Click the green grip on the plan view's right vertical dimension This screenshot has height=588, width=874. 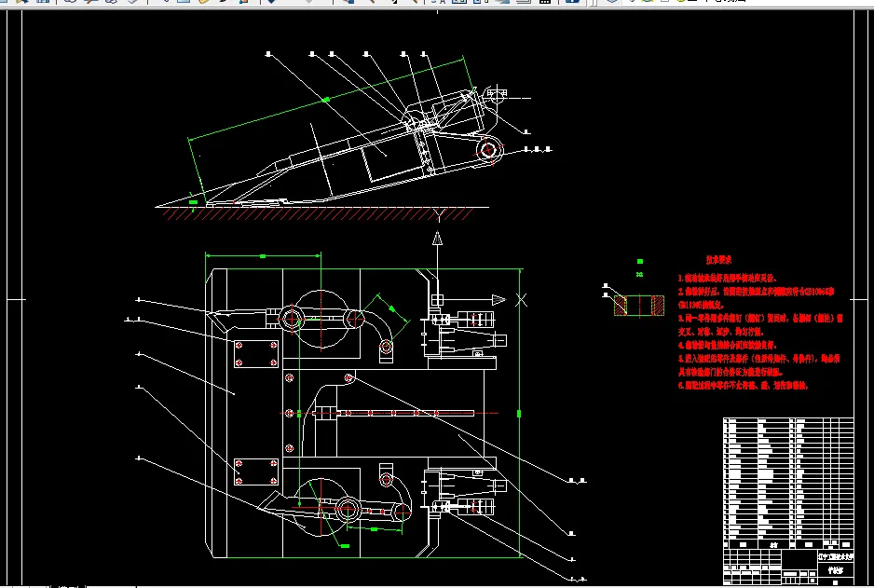520,414
